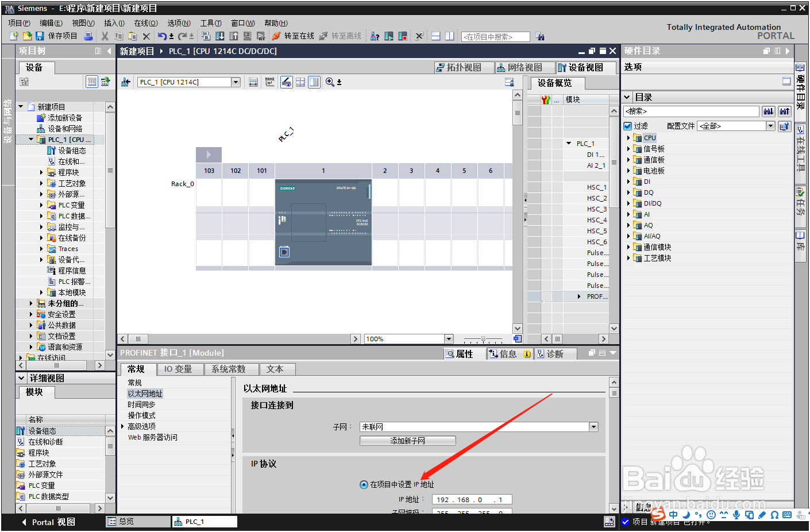Open the 子网 dropdown list
Viewport: 810px width, 532px height.
tap(593, 427)
